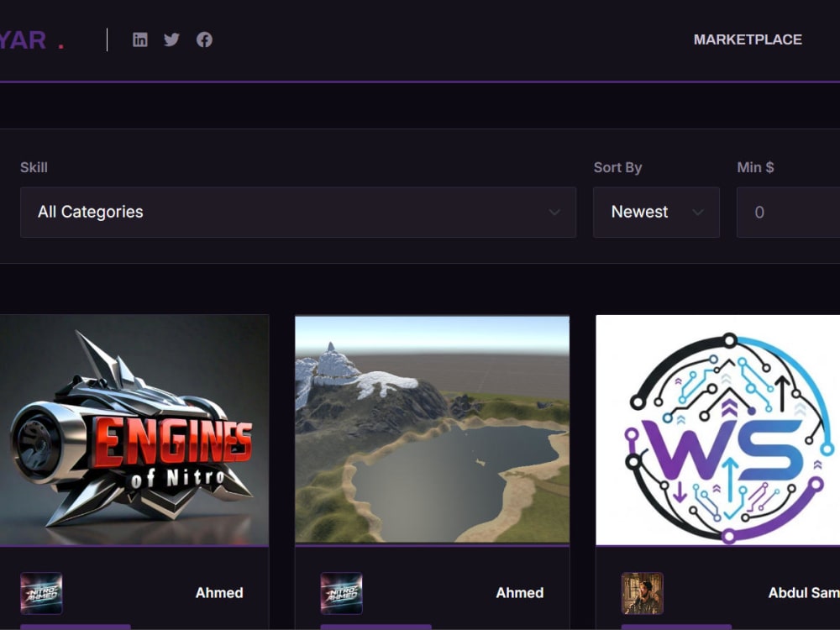Click the Skill field label

(34, 168)
